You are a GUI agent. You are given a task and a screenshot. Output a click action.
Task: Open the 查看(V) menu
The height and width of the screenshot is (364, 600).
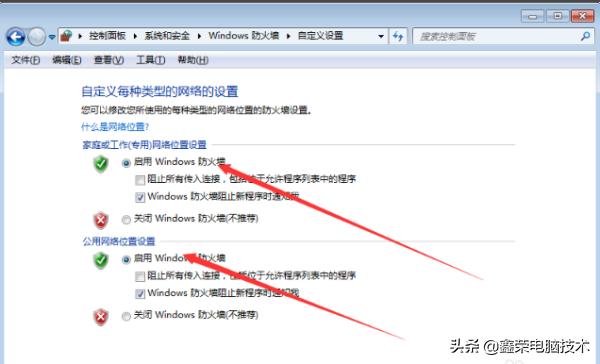click(109, 60)
